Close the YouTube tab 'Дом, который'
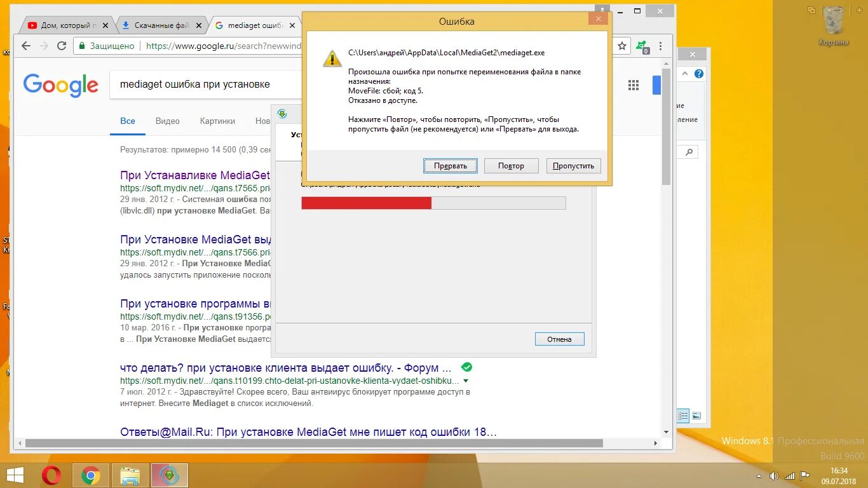 105,25
